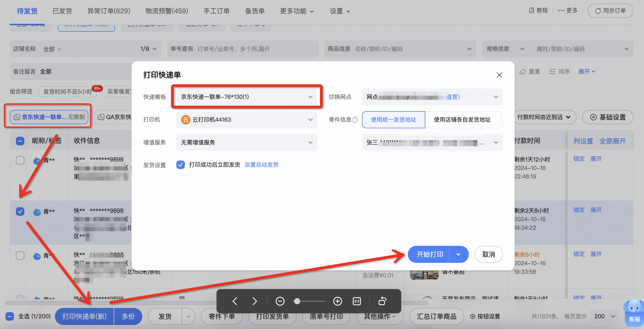Open the 发货 button dropdown arrow

tap(188, 316)
